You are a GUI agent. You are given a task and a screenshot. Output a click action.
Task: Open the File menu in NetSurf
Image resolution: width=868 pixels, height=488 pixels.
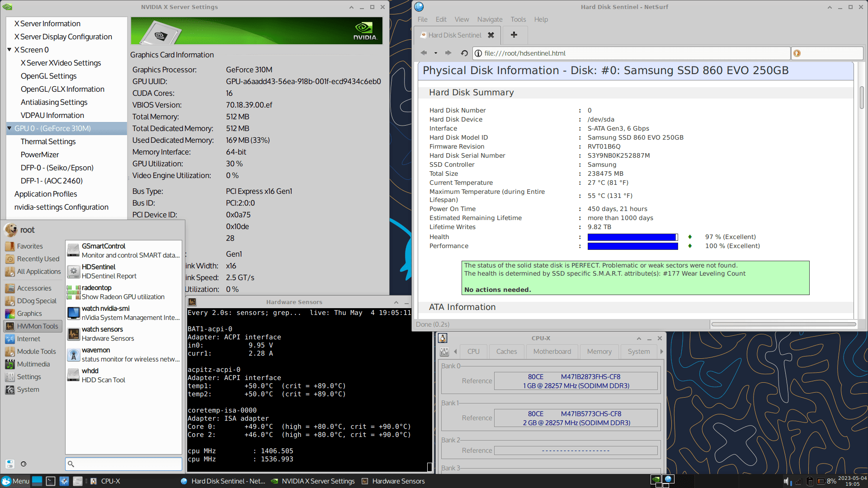[x=422, y=19]
